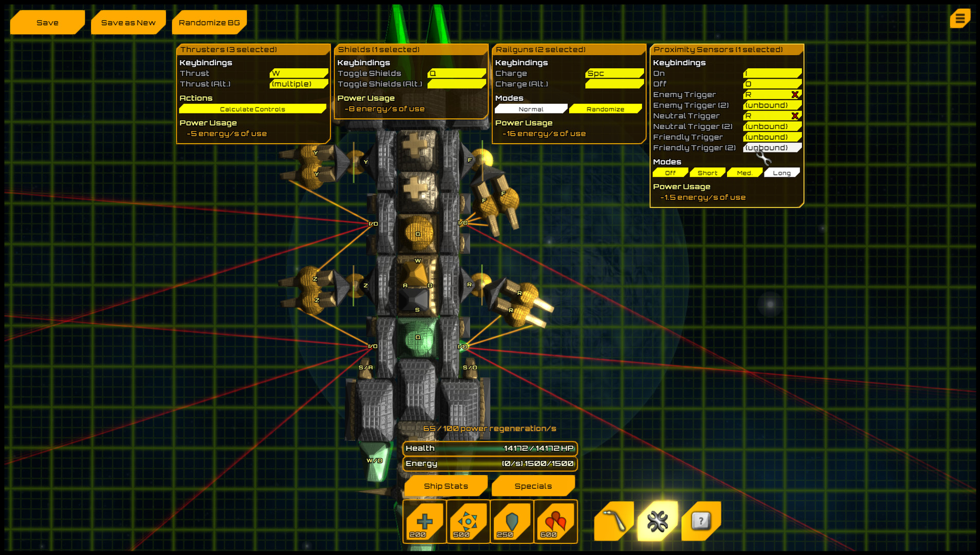Viewport: 980px width, 555px height.
Task: Open the Specials panel
Action: (x=533, y=485)
